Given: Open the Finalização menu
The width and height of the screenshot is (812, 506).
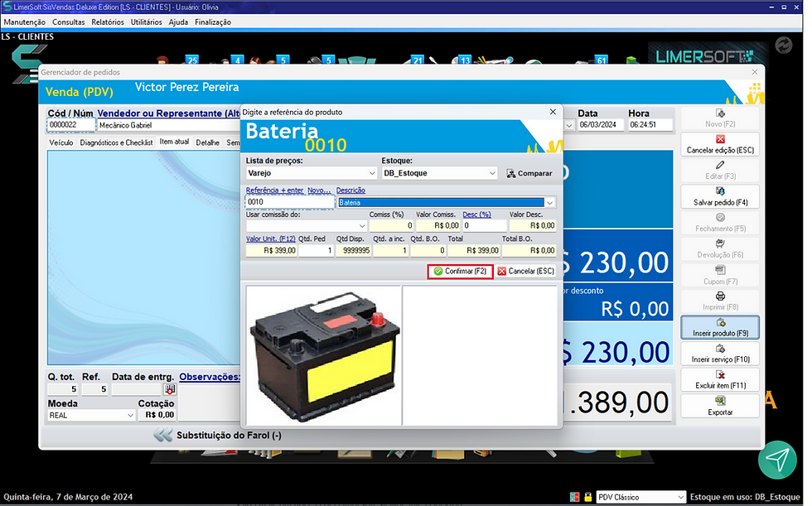Looking at the screenshot, I should tap(213, 22).
